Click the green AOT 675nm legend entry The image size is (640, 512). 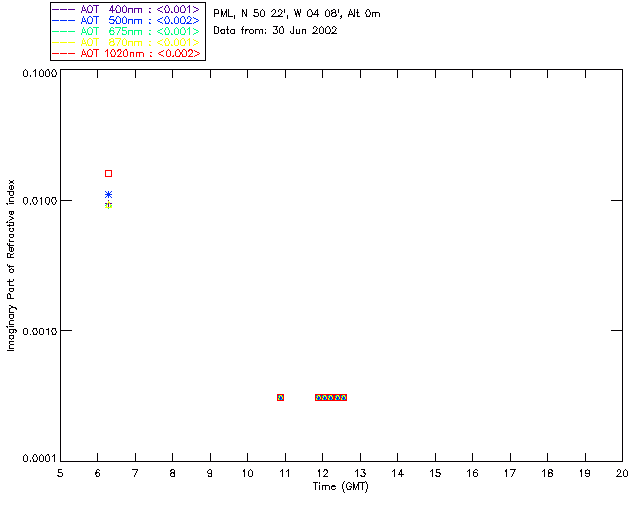[126, 31]
